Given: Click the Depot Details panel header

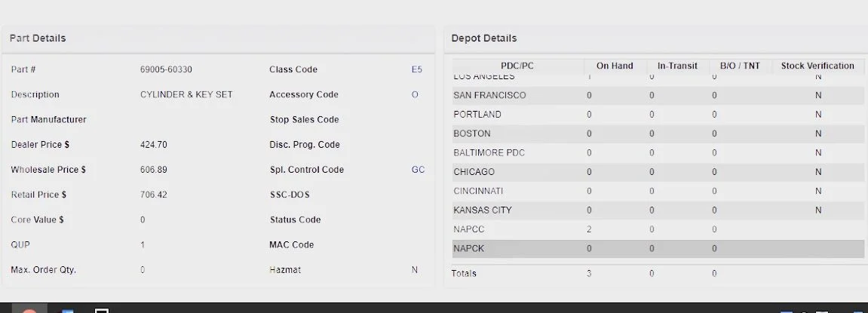Looking at the screenshot, I should tap(484, 38).
